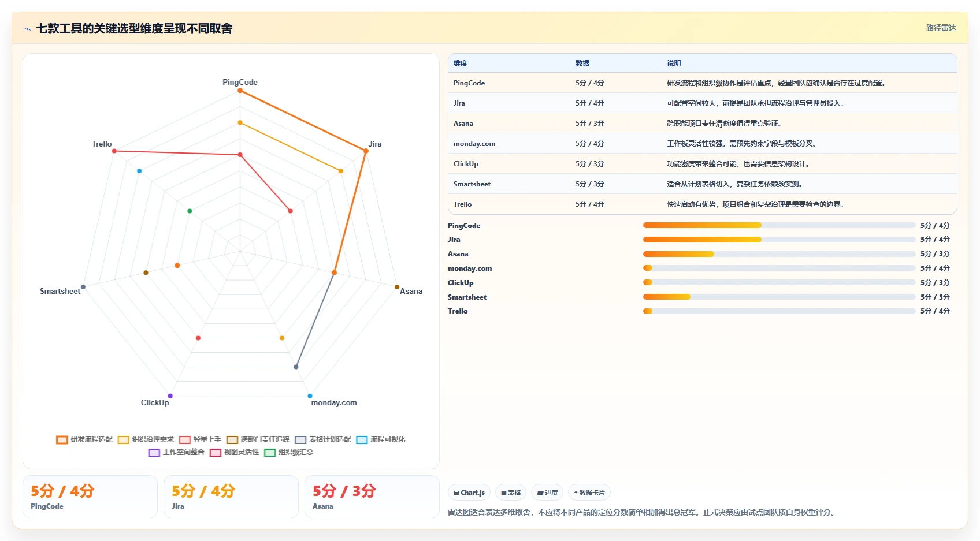
Task: Click the orange data point at the PingCode vertex
Action: click(240, 91)
